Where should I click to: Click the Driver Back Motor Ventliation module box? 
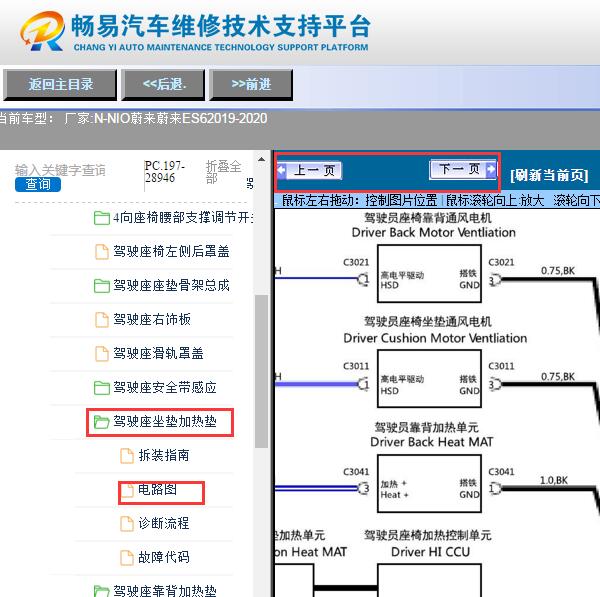[x=429, y=274]
